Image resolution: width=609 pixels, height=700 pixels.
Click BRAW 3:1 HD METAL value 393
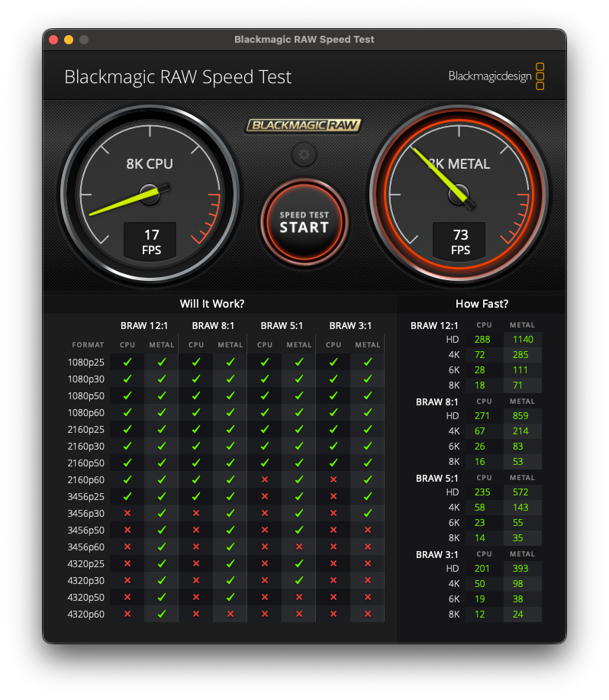(520, 569)
